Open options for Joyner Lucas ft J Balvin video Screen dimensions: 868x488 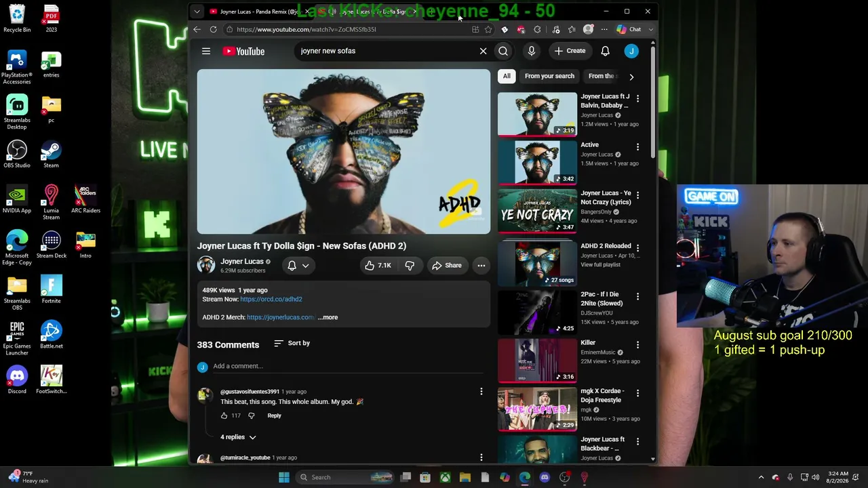pyautogui.click(x=637, y=98)
